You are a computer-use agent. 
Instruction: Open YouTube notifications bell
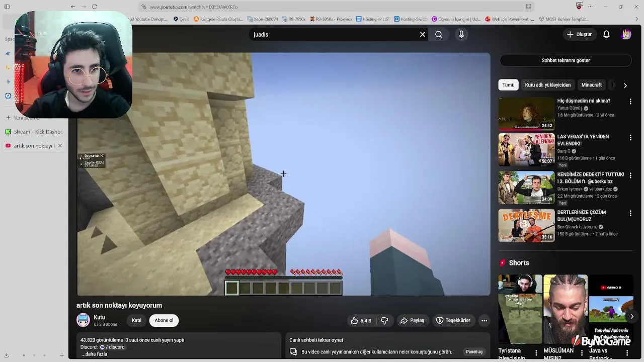tap(606, 34)
